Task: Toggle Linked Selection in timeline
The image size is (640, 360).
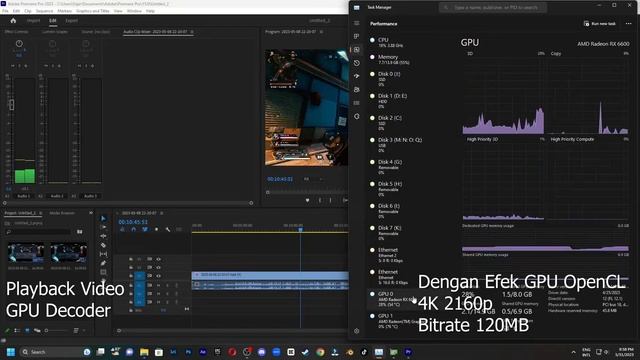Action: pyautogui.click(x=145, y=229)
